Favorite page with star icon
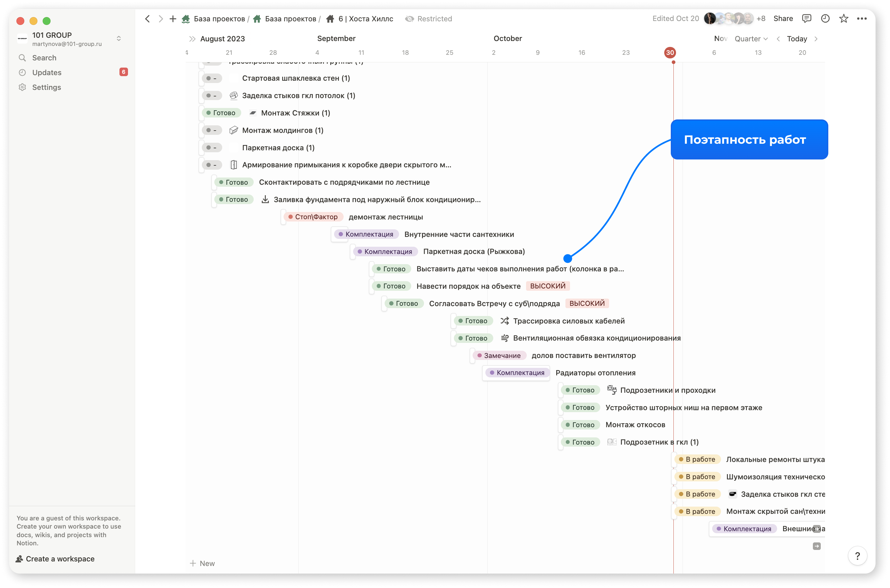This screenshot has height=588, width=890. click(843, 18)
